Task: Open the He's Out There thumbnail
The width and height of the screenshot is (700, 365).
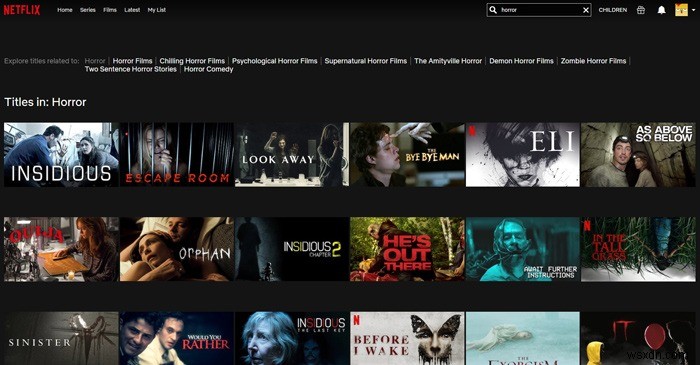Action: (x=408, y=249)
